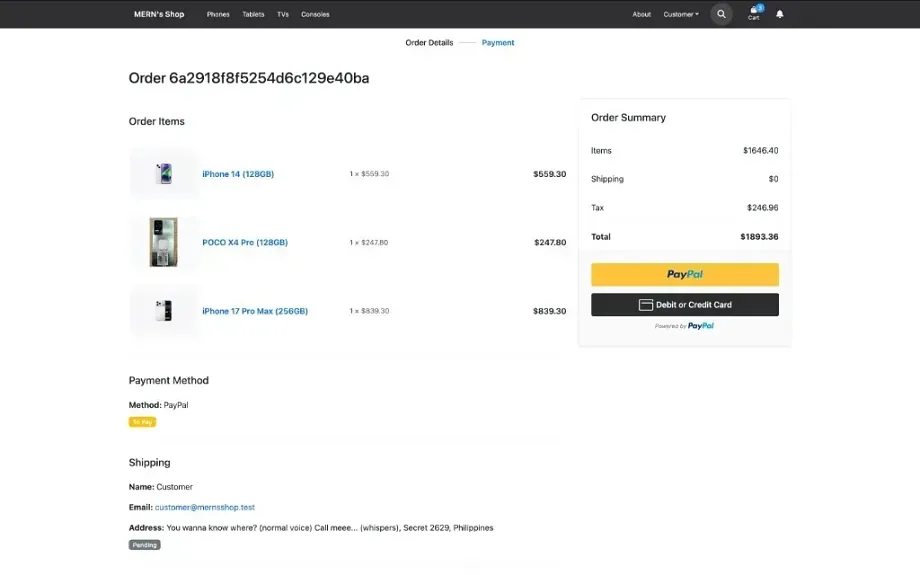
Task: Click the To Pay status badge
Action: coord(143,422)
